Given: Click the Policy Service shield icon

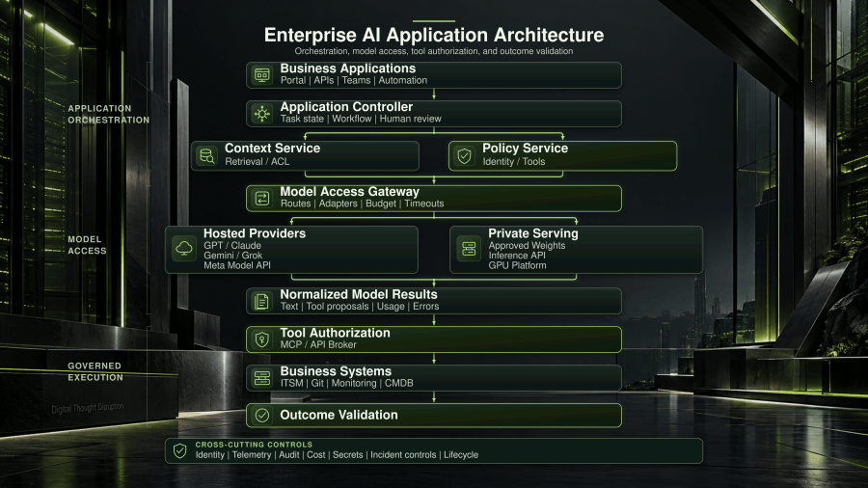Looking at the screenshot, I should point(464,156).
